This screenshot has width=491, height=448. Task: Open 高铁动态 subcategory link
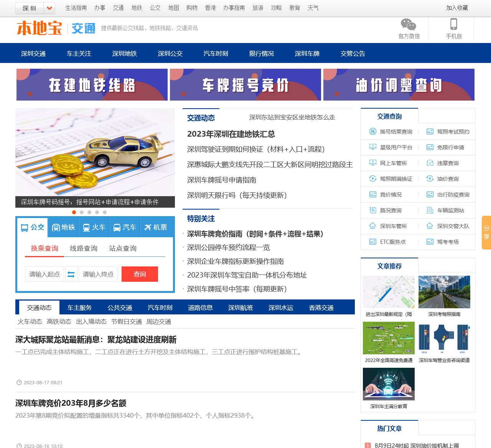[59, 322]
